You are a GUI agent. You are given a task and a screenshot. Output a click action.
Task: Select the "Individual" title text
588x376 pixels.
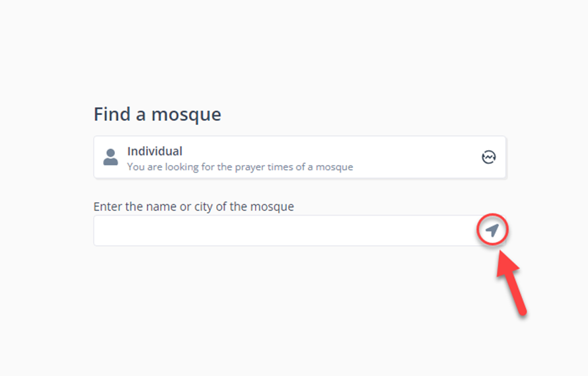point(155,151)
